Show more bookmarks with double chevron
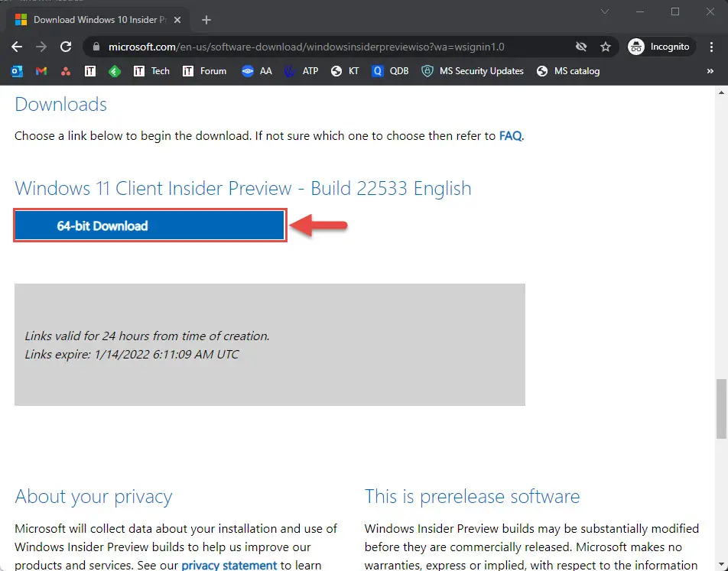The height and width of the screenshot is (571, 728). (710, 71)
